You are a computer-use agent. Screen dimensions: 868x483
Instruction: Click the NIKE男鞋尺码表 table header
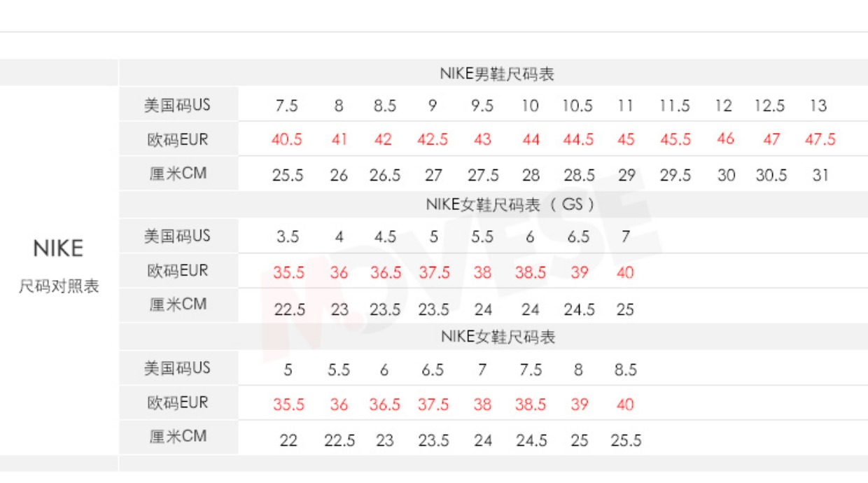497,74
